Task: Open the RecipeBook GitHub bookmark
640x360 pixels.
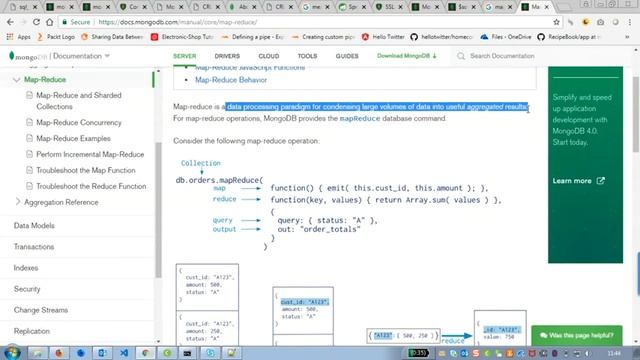Action: [569, 37]
